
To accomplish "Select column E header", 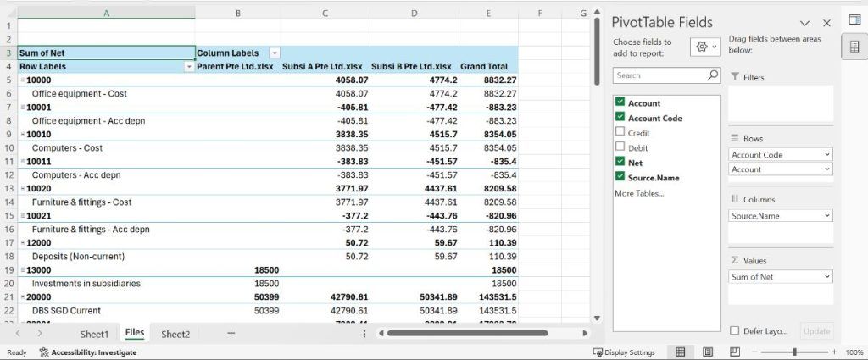I will 488,14.
